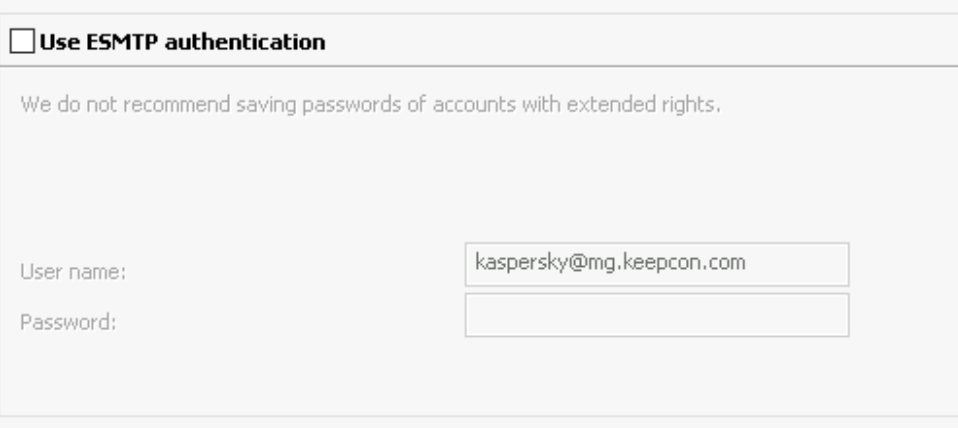The image size is (958, 428).
Task: Focus the empty Password input field
Action: pos(656,315)
